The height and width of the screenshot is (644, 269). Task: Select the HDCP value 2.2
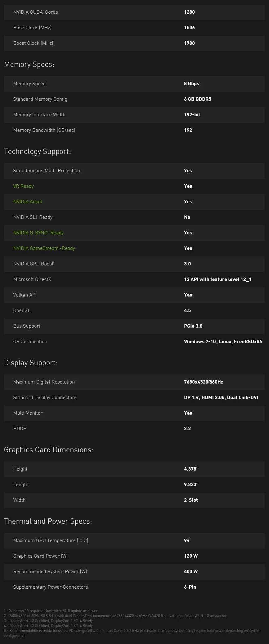[x=187, y=429]
